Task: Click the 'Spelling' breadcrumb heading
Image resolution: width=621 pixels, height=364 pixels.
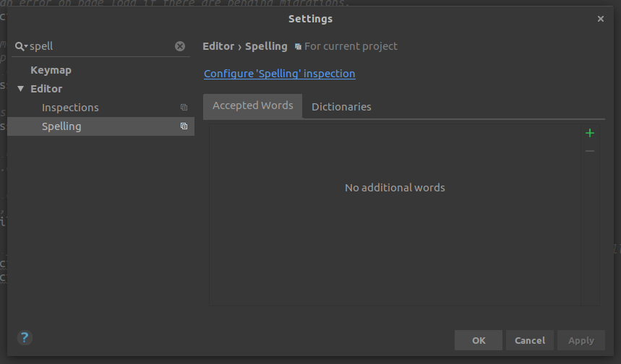Action: 266,46
